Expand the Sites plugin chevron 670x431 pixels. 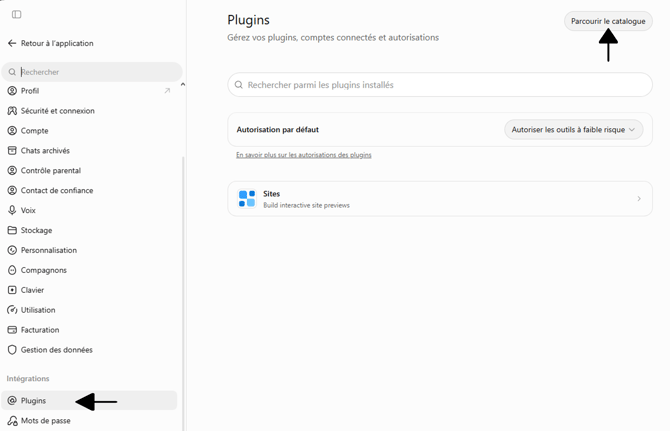(639, 199)
